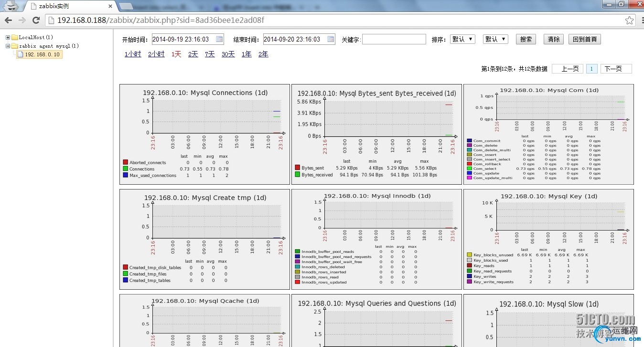Expand LocalHost(1) tree node
This screenshot has height=347, width=644.
pos(8,37)
